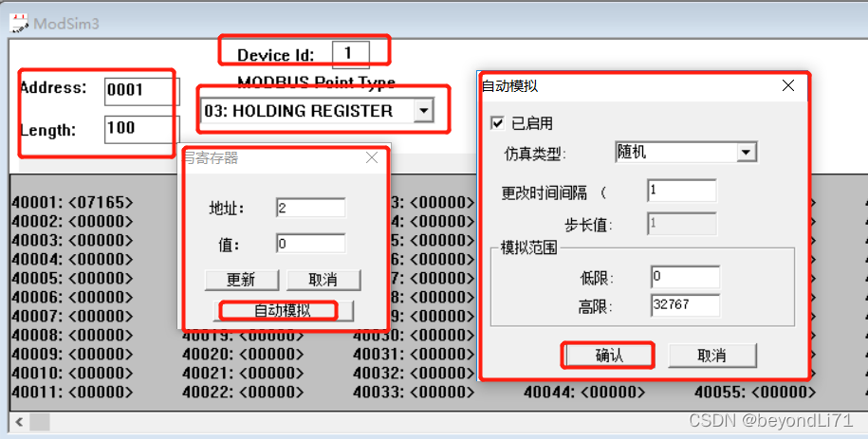Select register 40055: <00000>
The height and width of the screenshot is (439, 868).
pyautogui.click(x=755, y=392)
